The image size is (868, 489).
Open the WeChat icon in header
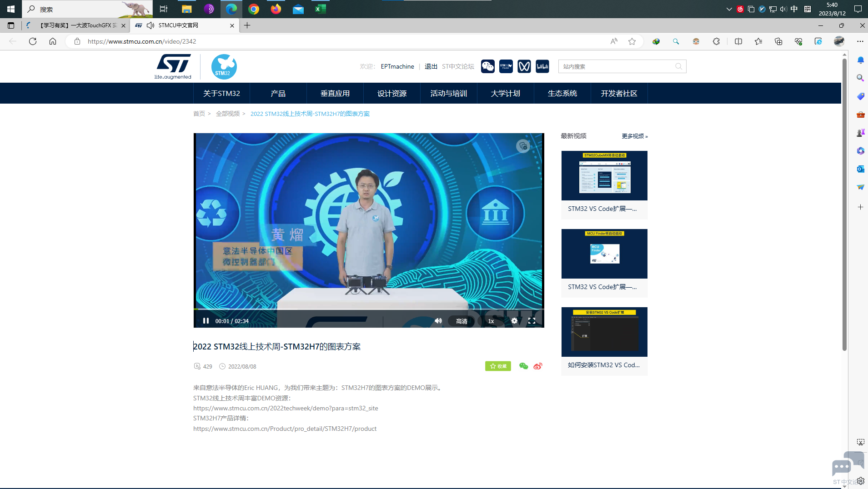(x=487, y=66)
